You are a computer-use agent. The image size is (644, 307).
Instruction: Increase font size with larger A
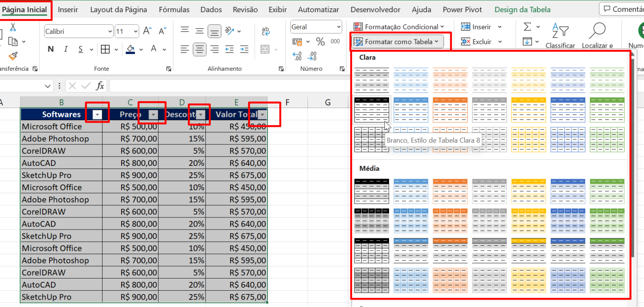point(147,31)
